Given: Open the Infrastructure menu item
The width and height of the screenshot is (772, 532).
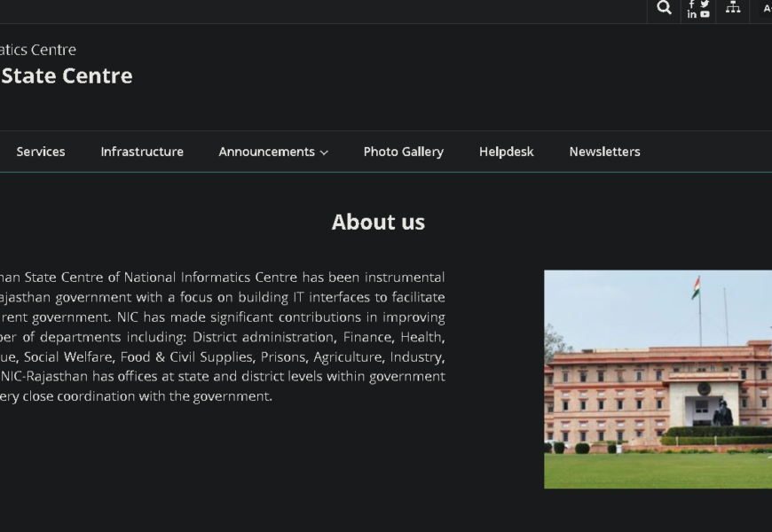Looking at the screenshot, I should pyautogui.click(x=142, y=152).
